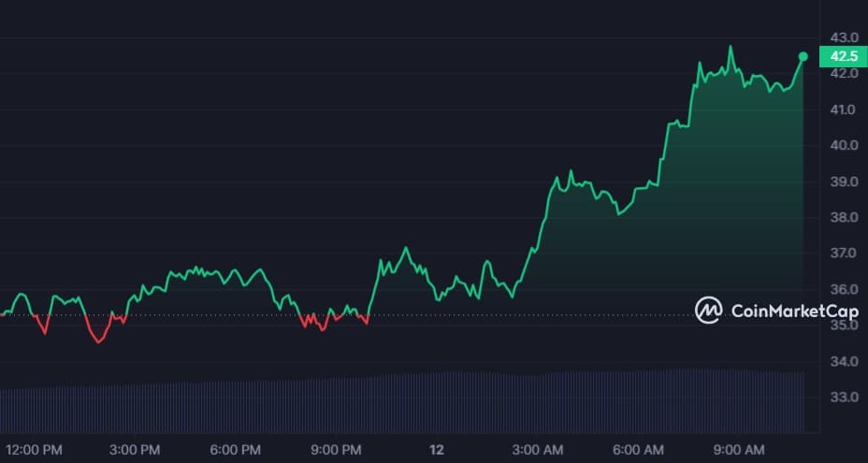Select the 36.0 price axis label
Viewport: 868px width, 463px height.
844,289
